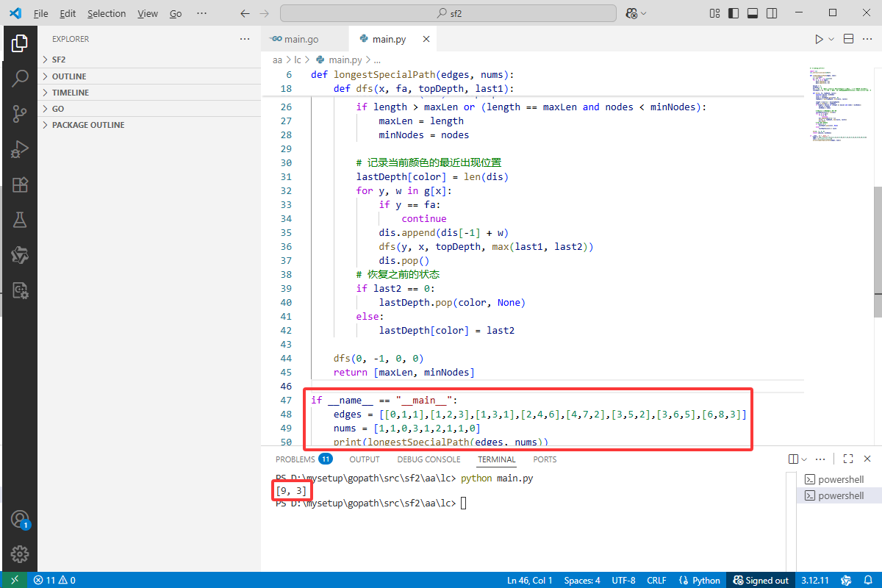Open the Copilot chat icon in title bar
Viewport: 882px width, 588px height.
(x=631, y=13)
